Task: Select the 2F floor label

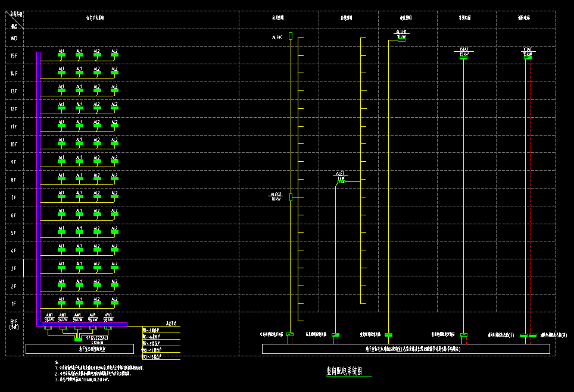Action: (x=14, y=286)
